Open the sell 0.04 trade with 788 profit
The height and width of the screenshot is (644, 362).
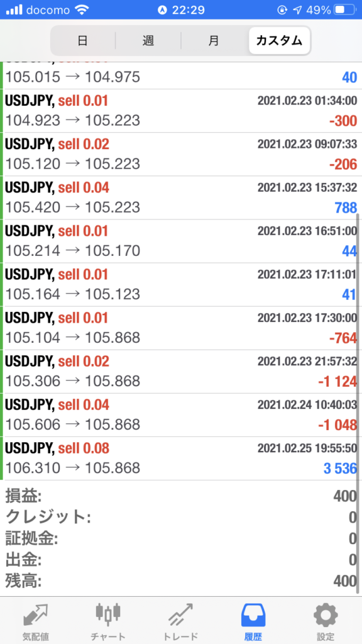click(x=181, y=197)
